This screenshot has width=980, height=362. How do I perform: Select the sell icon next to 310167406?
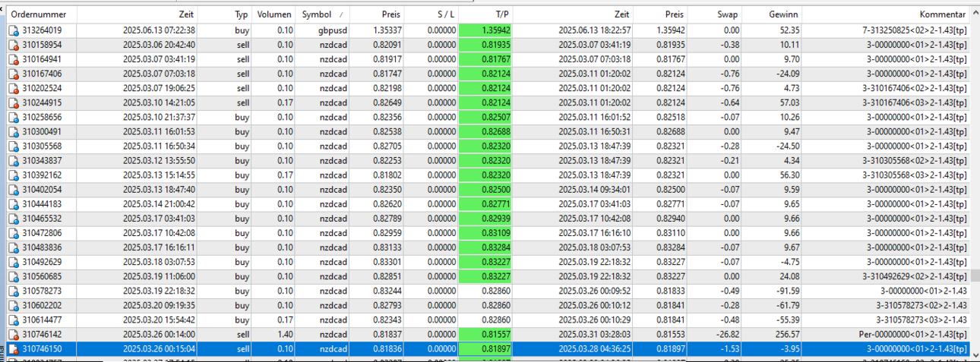coord(14,74)
